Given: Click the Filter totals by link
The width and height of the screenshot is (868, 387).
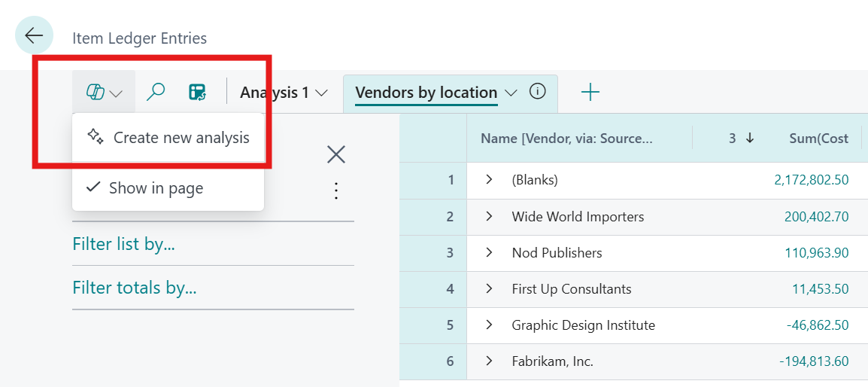Looking at the screenshot, I should pos(135,288).
